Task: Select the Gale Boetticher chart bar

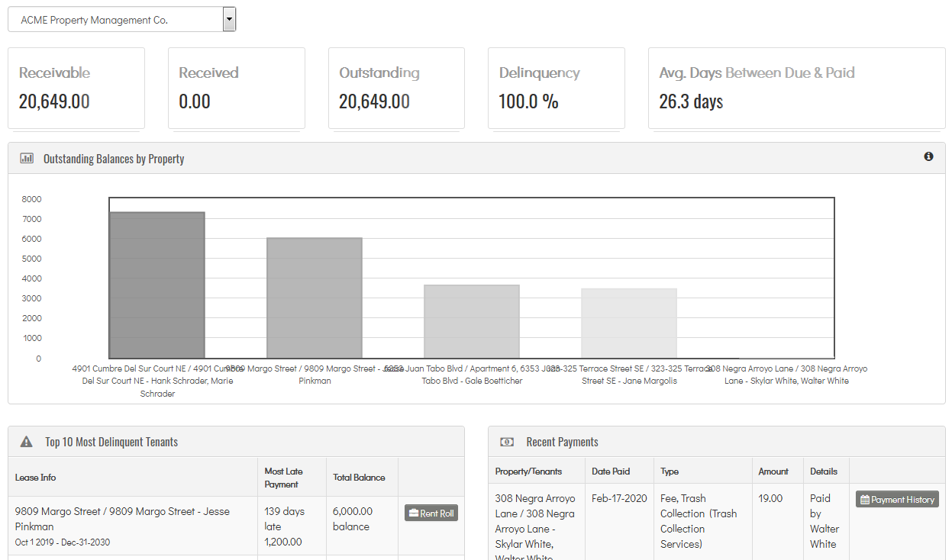Action: pos(472,321)
